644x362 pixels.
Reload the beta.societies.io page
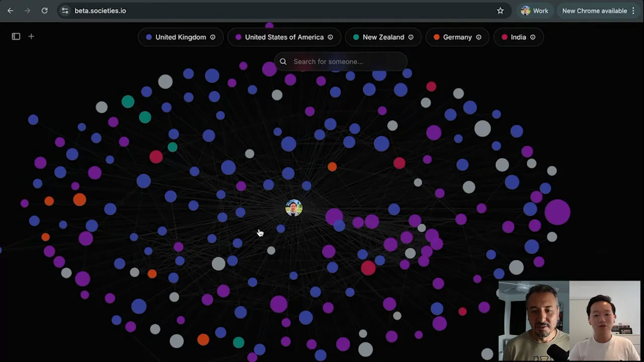coord(44,10)
